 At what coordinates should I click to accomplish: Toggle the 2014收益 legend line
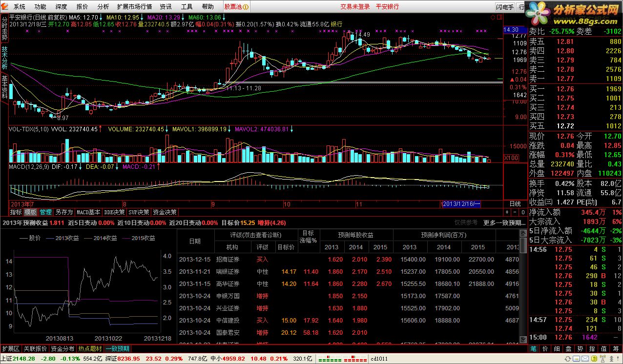coord(100,238)
